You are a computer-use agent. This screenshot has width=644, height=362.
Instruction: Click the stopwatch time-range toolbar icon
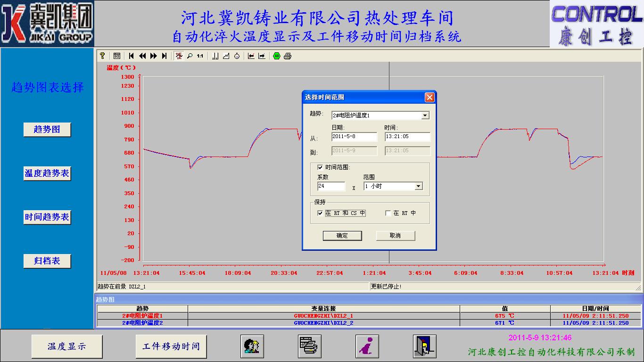[237, 56]
